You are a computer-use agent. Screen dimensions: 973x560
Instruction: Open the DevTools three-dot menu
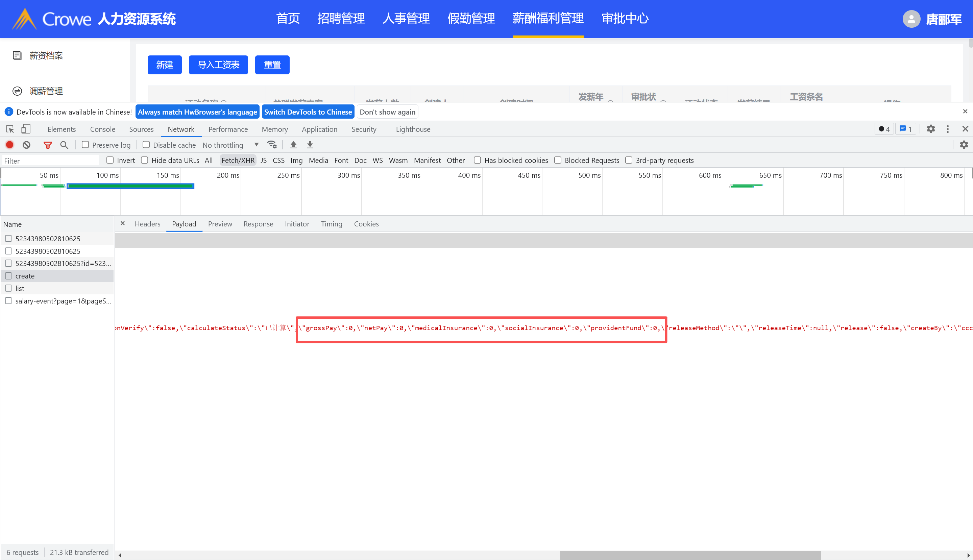948,129
